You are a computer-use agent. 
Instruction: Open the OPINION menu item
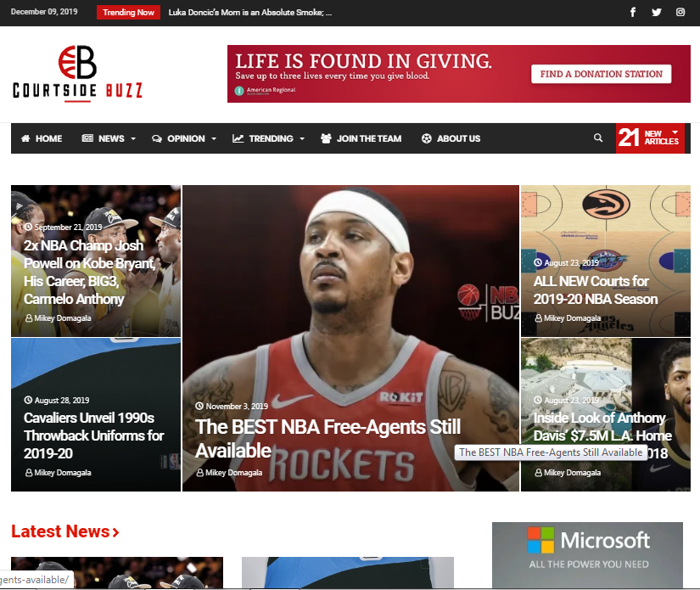(186, 138)
